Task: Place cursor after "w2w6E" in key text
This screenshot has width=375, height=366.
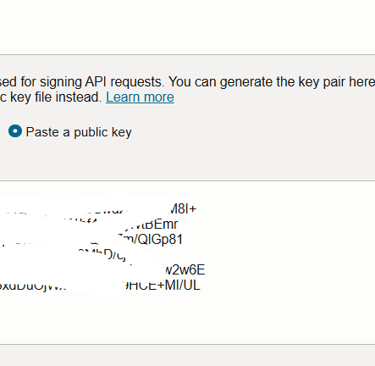Action: click(x=205, y=270)
